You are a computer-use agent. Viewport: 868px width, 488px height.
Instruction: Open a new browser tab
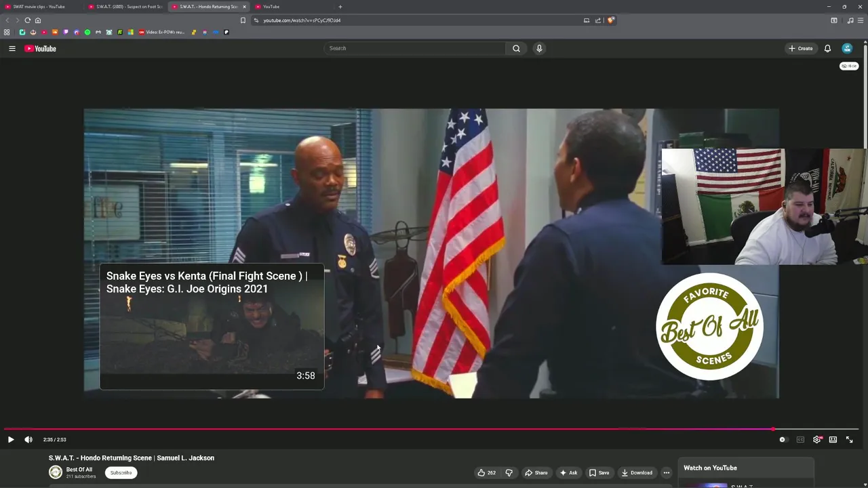click(340, 7)
